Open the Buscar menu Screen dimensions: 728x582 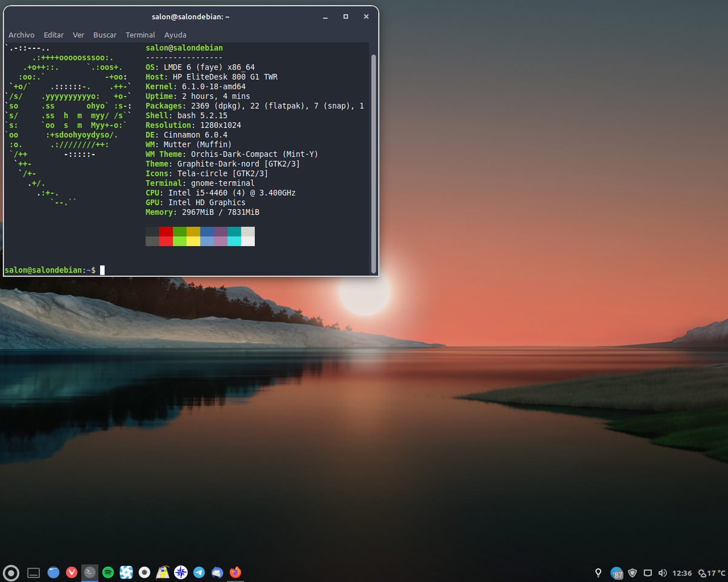[105, 35]
